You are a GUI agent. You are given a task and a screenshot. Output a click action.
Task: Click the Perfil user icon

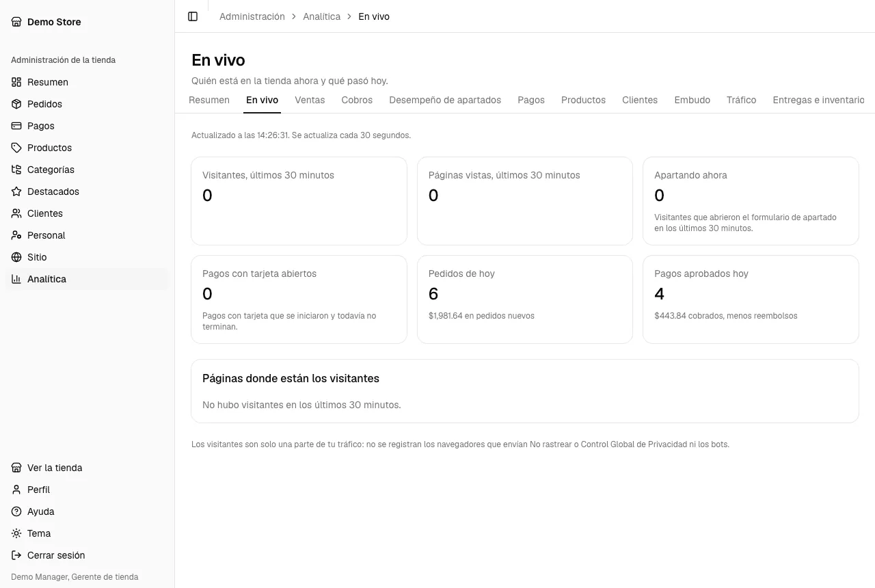(x=16, y=490)
